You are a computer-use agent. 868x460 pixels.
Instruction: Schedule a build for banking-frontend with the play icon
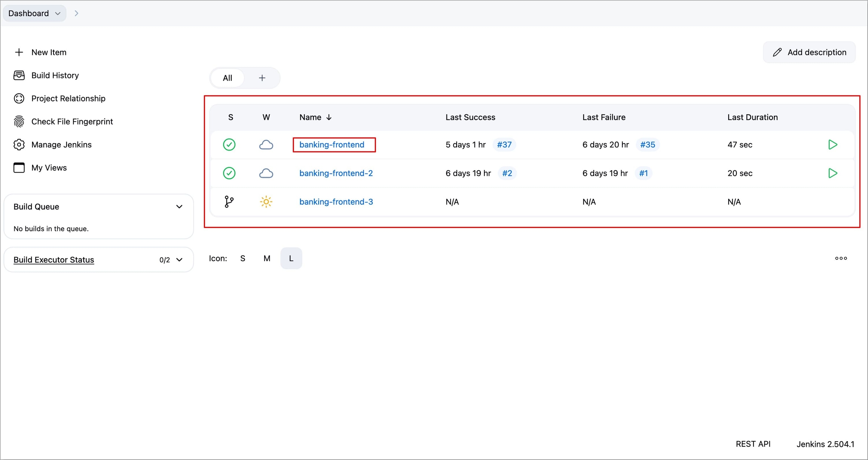tap(833, 145)
